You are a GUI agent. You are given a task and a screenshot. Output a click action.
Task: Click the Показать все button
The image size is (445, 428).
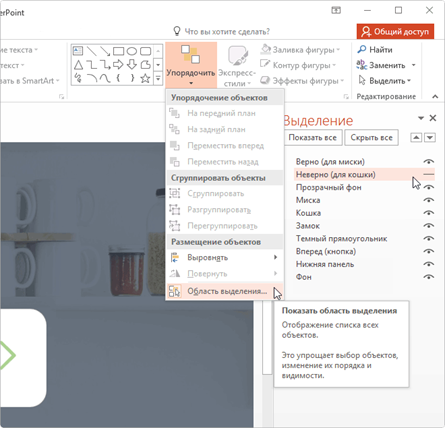click(313, 138)
